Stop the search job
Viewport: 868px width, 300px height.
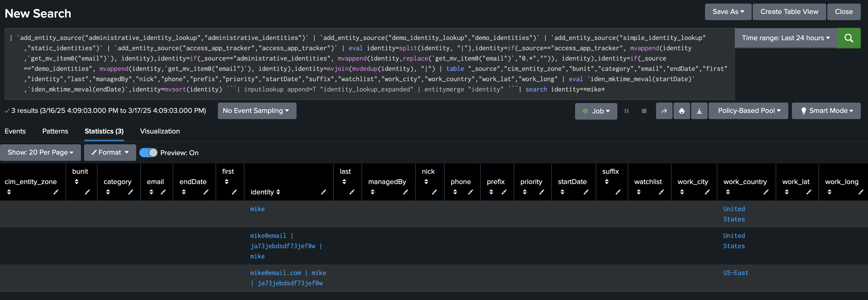[x=644, y=111]
